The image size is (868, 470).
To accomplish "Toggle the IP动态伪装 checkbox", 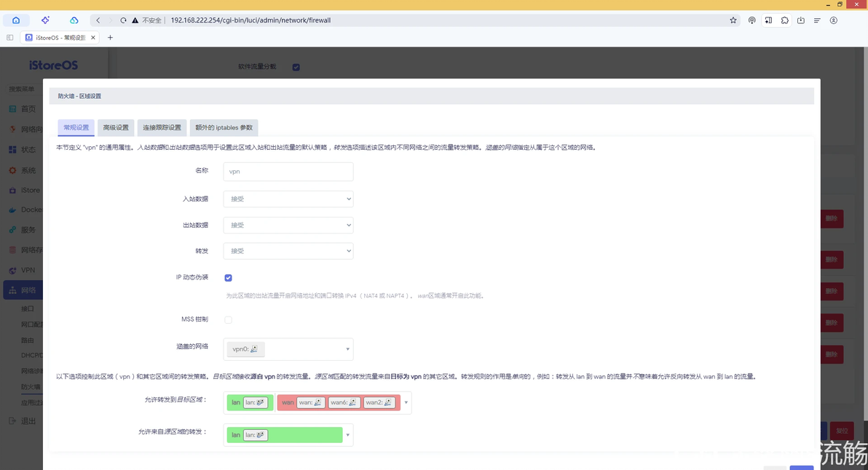I will [228, 278].
